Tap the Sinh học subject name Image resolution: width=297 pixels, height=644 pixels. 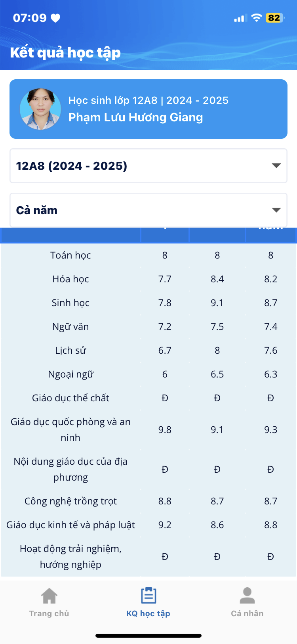pyautogui.click(x=70, y=303)
